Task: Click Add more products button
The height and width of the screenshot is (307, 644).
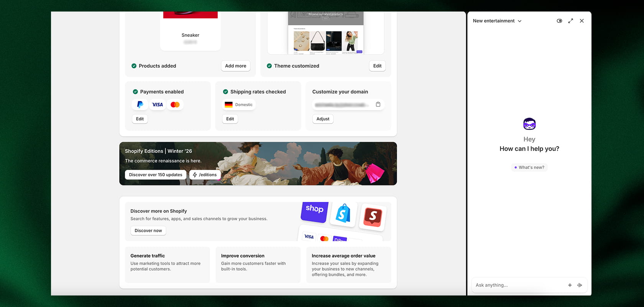Action: pyautogui.click(x=236, y=66)
